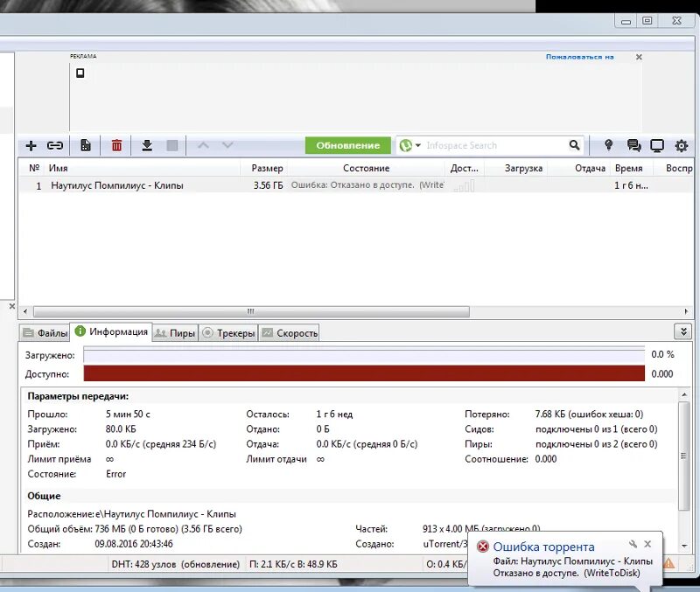
Task: Sort by the Состояние column header
Action: pos(366,168)
